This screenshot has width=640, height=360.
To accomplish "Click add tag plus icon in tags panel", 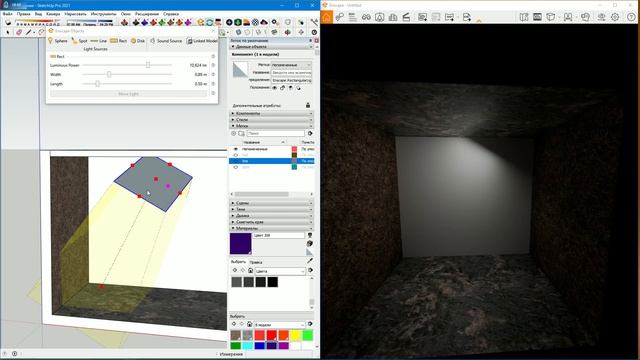I will (x=234, y=133).
